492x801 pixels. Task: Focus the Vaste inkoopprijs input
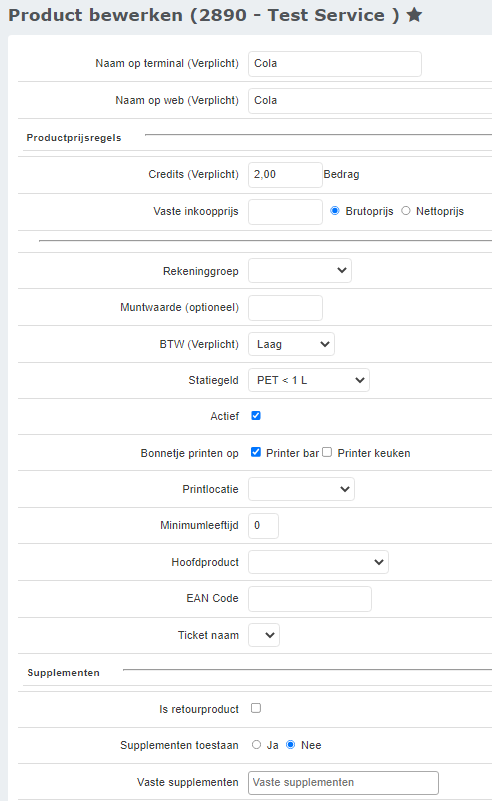[285, 211]
